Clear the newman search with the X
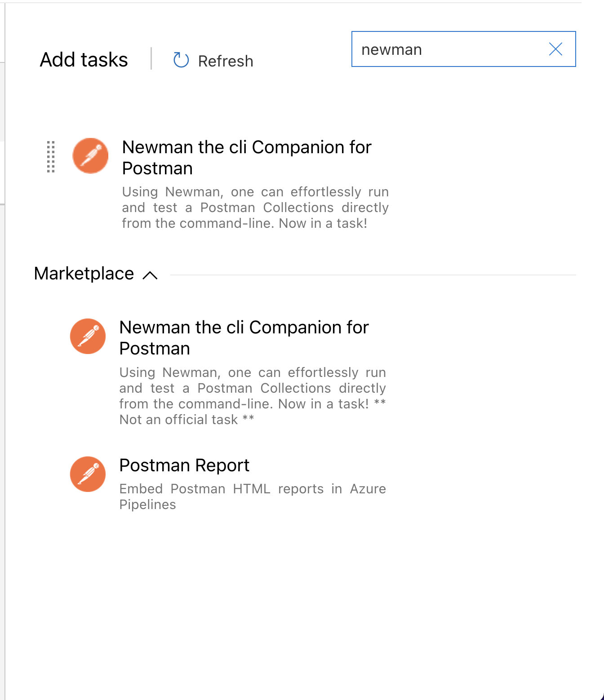The width and height of the screenshot is (604, 700). [x=555, y=49]
